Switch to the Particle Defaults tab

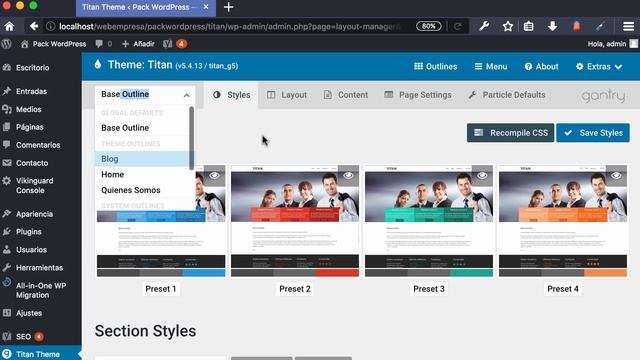coord(507,95)
